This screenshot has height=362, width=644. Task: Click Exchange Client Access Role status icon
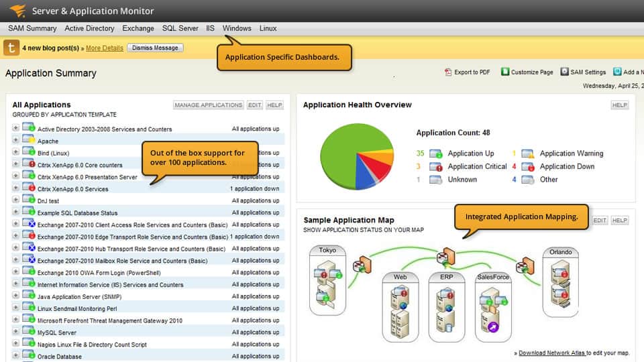[x=29, y=223]
